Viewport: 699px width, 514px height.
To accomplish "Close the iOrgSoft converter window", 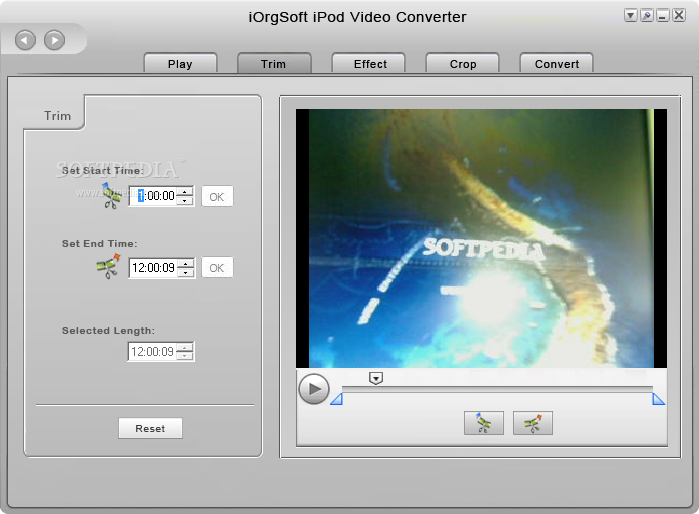I will click(679, 16).
